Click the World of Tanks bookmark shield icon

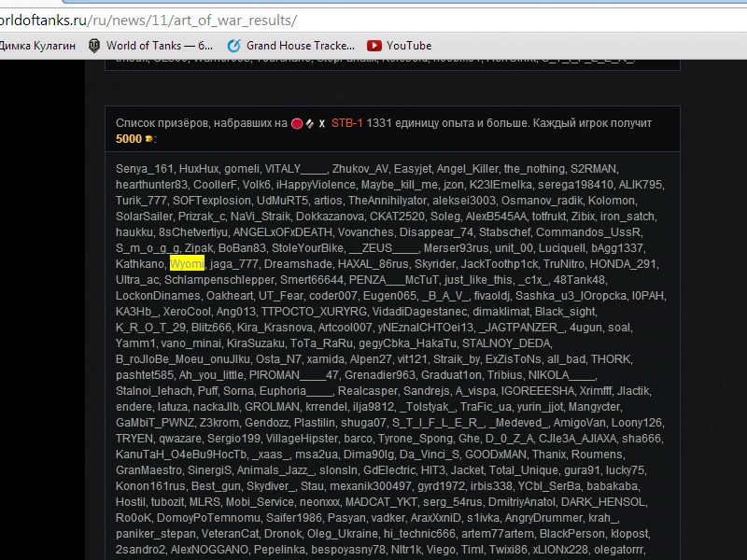94,46
